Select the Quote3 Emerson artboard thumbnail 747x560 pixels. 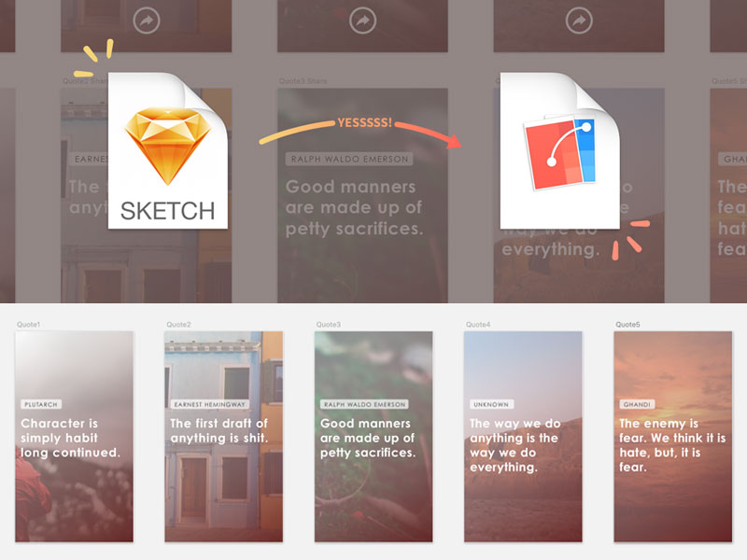[373, 437]
